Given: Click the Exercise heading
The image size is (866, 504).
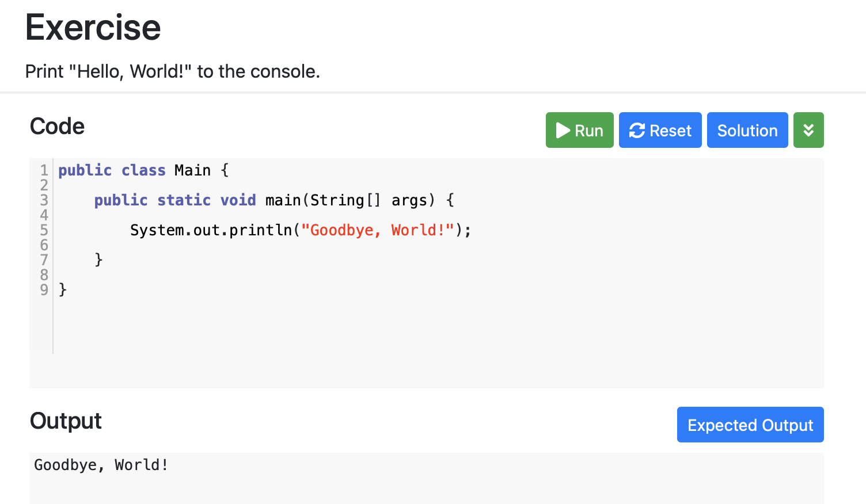Looking at the screenshot, I should pyautogui.click(x=93, y=28).
